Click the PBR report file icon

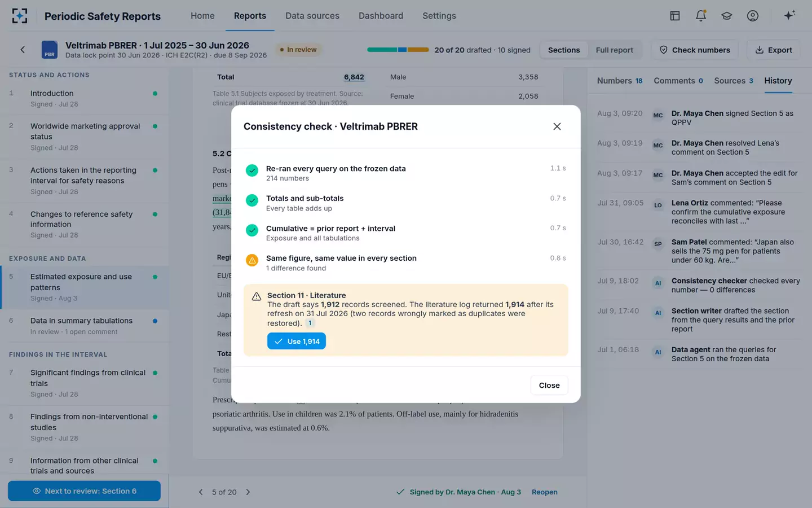point(50,50)
